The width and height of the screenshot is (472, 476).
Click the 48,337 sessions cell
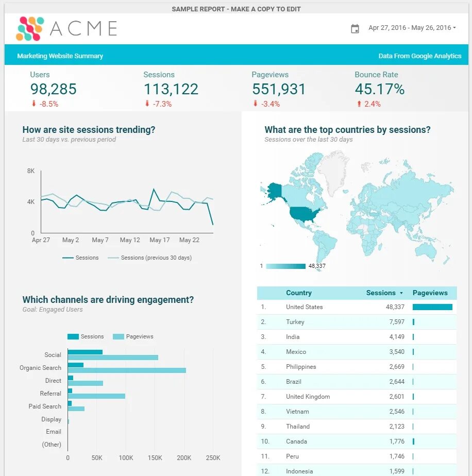coord(395,307)
